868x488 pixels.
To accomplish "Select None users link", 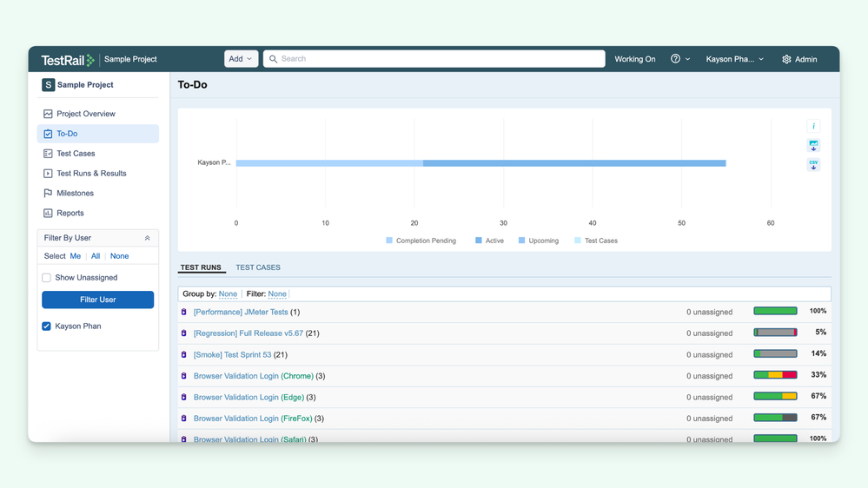I will pyautogui.click(x=120, y=256).
